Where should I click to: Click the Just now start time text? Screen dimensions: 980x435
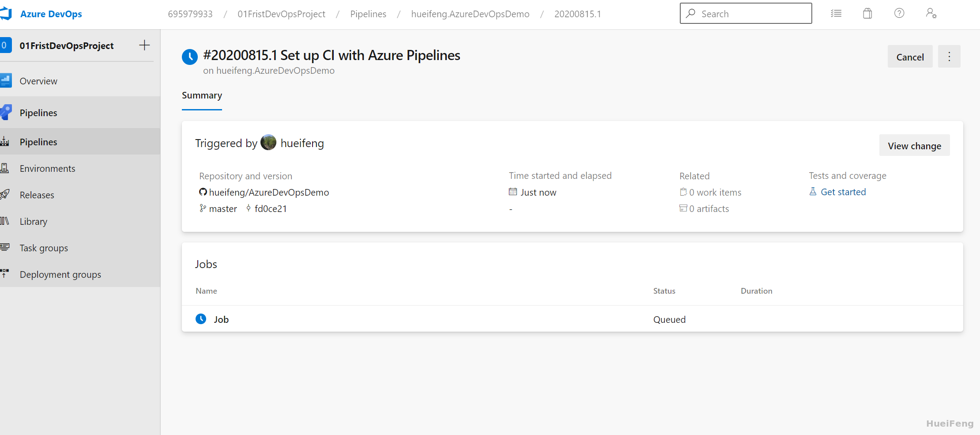click(538, 193)
